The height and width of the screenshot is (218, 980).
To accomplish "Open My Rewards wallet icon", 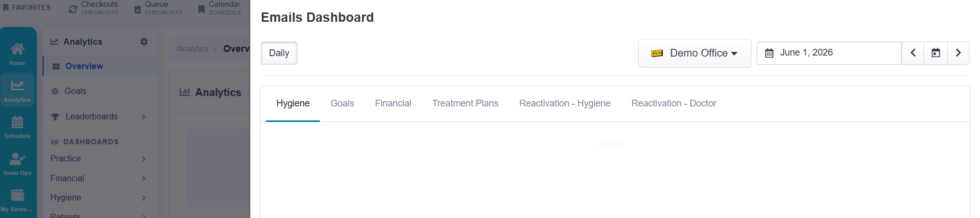I will point(17,200).
